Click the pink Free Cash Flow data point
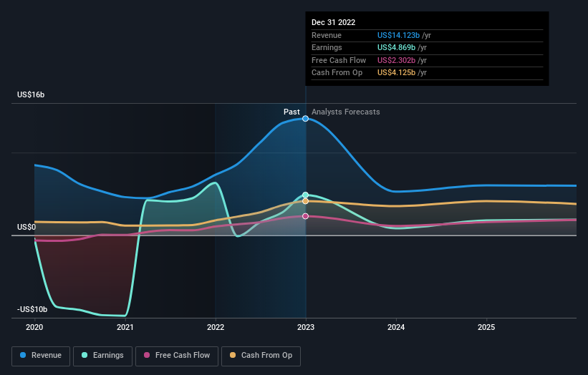Viewport: 588px width, 375px height. (306, 216)
